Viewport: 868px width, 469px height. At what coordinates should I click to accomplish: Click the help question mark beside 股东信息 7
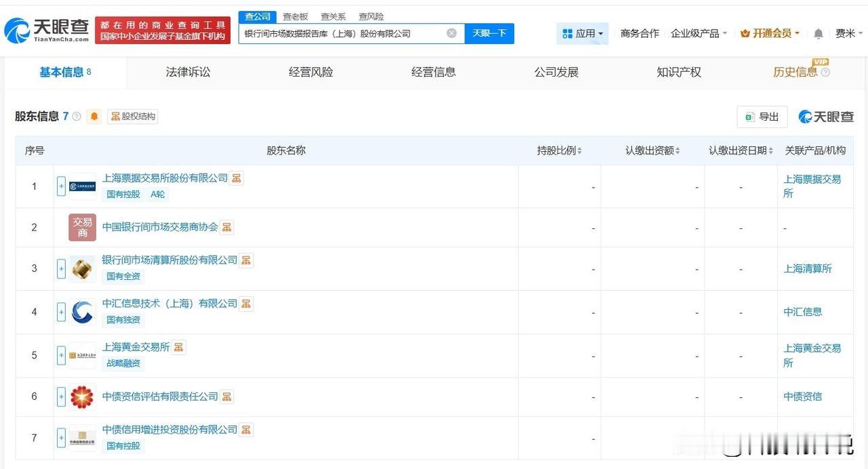click(x=77, y=117)
